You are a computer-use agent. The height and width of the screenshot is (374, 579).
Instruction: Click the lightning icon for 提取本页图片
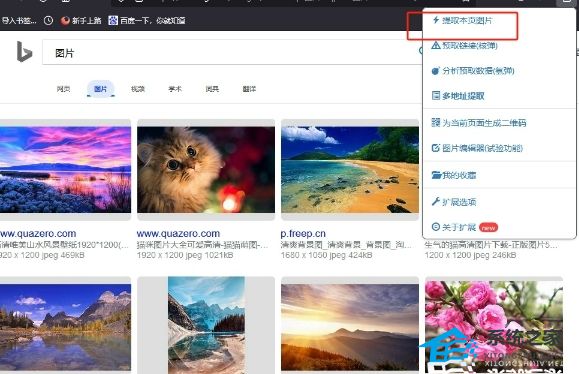[436, 20]
